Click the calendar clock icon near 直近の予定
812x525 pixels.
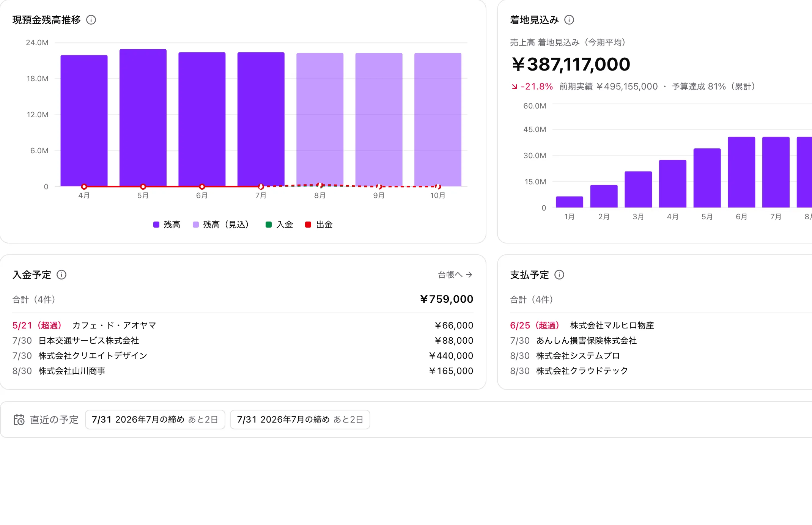tap(19, 420)
